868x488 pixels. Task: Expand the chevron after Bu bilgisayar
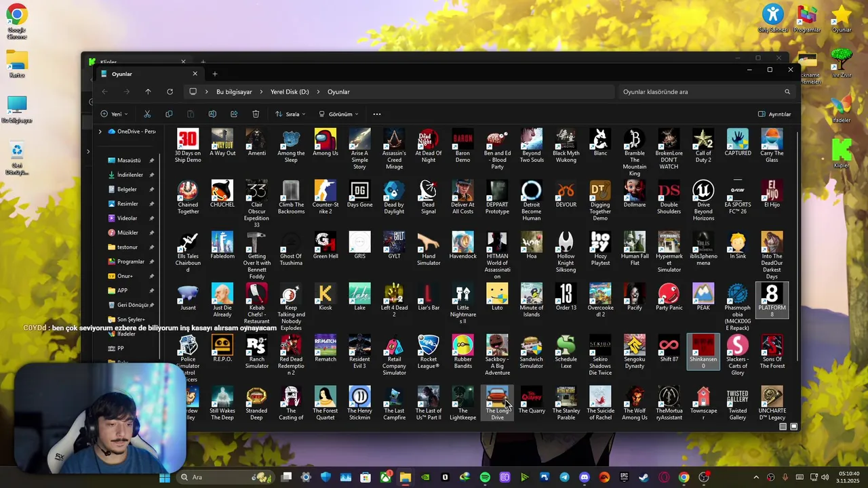pos(261,91)
